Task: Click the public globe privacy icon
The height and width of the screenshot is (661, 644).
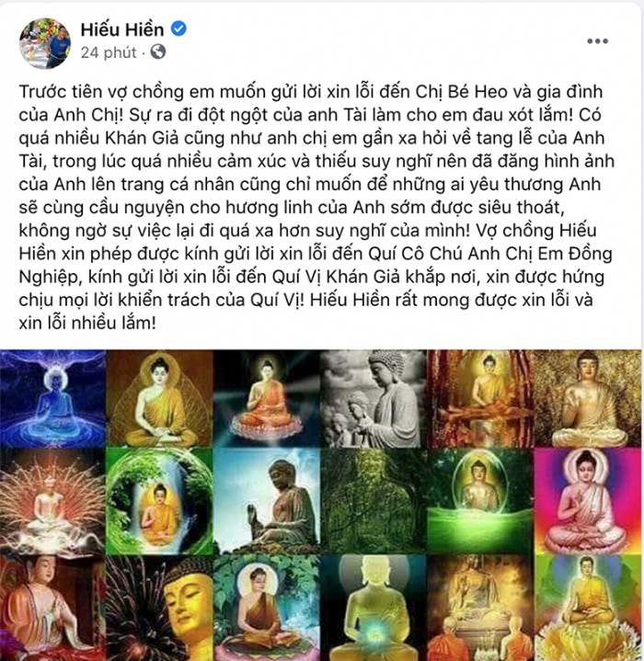Action: pyautogui.click(x=158, y=51)
